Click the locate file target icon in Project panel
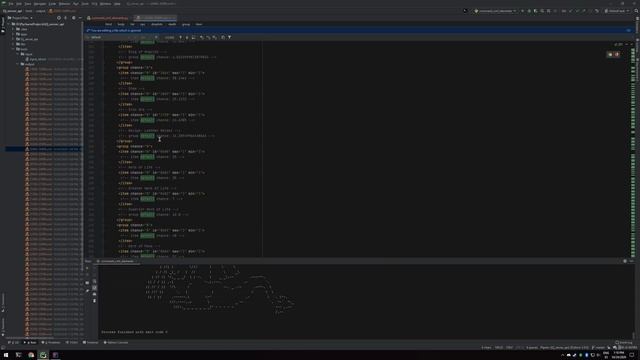Viewport: 640px width, 360px height. click(x=59, y=18)
